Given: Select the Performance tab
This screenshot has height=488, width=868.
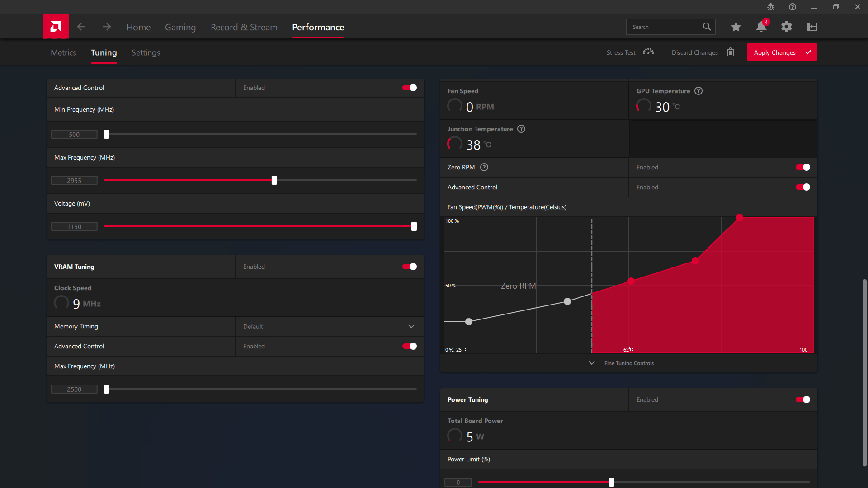Looking at the screenshot, I should click(x=318, y=27).
